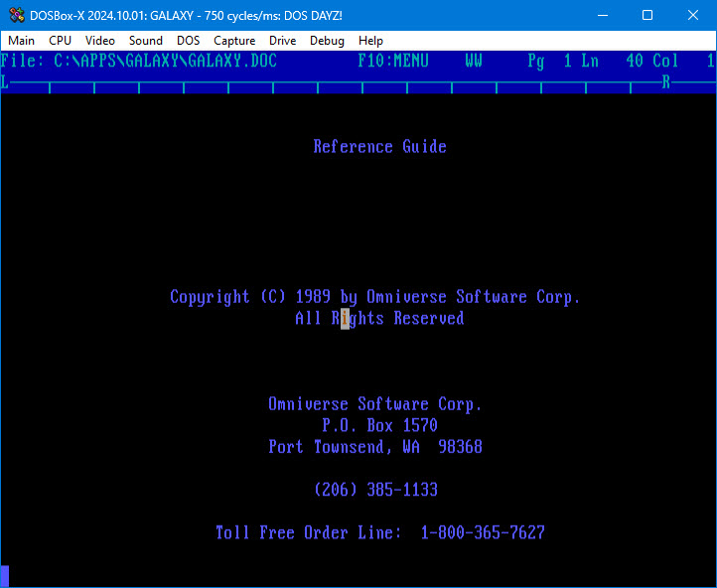
Task: Close the DOSBox-X window
Action: pos(693,15)
